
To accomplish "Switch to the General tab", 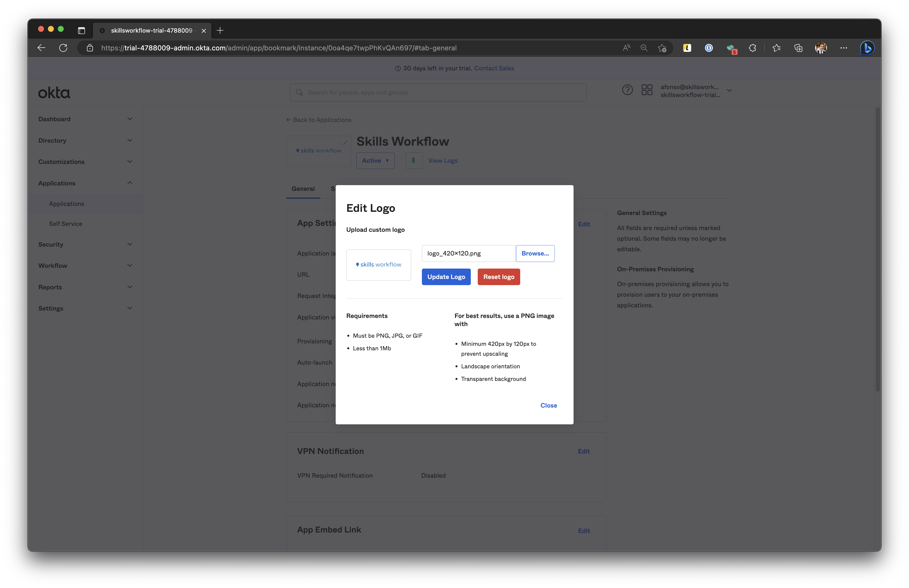I will pos(303,189).
